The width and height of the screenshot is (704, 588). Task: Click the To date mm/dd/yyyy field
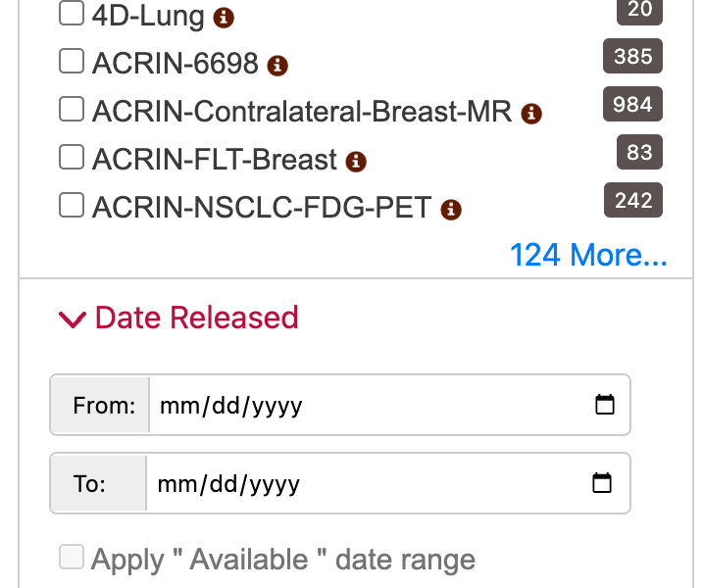(388, 483)
